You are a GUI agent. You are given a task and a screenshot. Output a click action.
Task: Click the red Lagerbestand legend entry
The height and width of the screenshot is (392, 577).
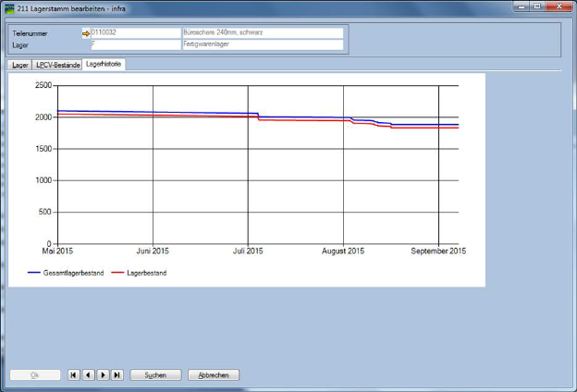(x=139, y=274)
